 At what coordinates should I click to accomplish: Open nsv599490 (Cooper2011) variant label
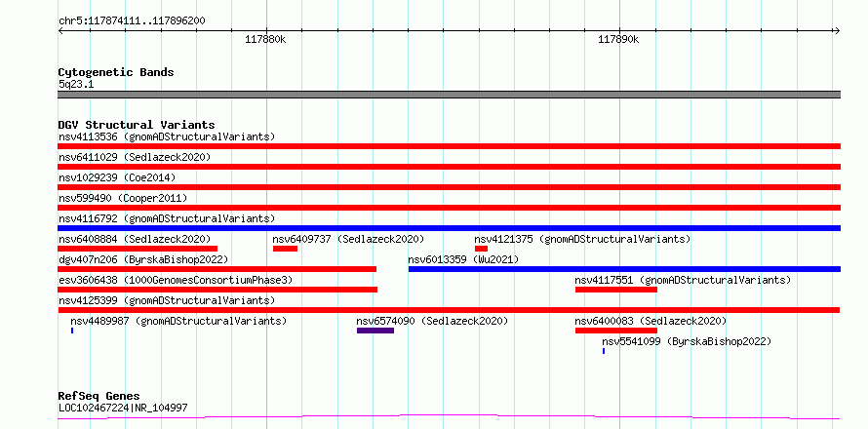[123, 198]
